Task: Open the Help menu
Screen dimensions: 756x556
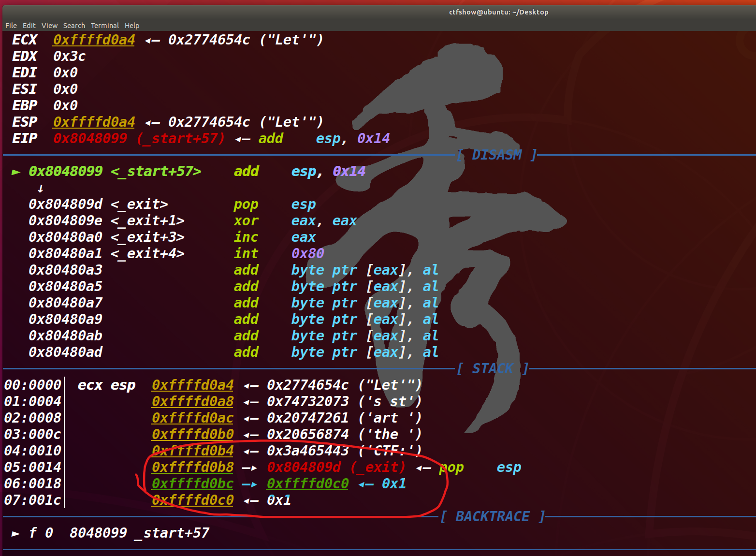Action: tap(132, 26)
